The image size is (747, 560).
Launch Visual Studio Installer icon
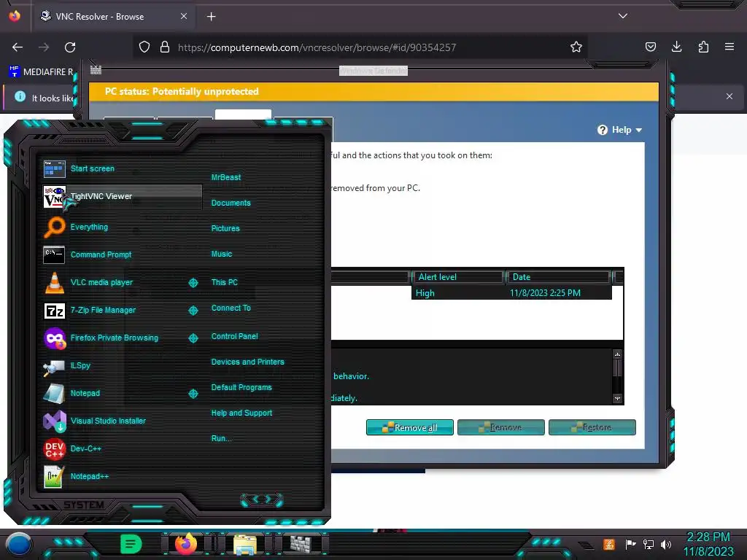(54, 421)
